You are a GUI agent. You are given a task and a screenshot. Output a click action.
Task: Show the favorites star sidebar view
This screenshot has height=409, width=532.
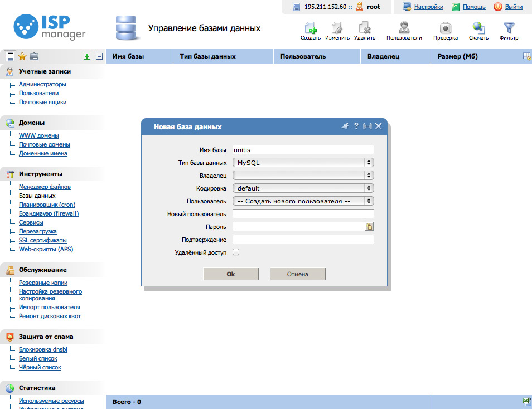(22, 56)
